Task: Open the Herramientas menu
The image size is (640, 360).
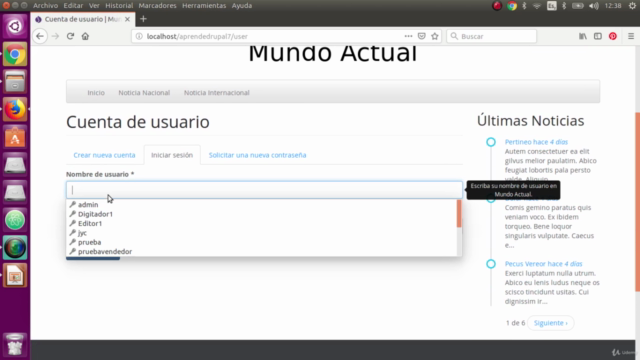Action: click(204, 6)
